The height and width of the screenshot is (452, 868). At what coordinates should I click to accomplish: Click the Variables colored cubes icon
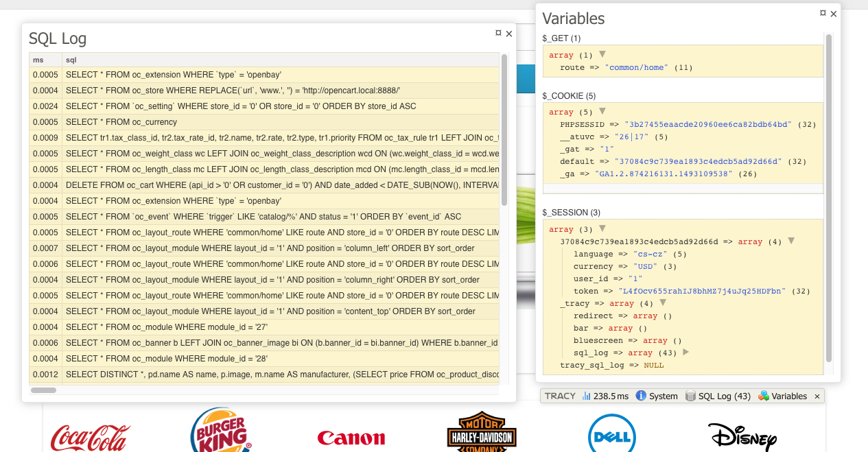coord(764,396)
